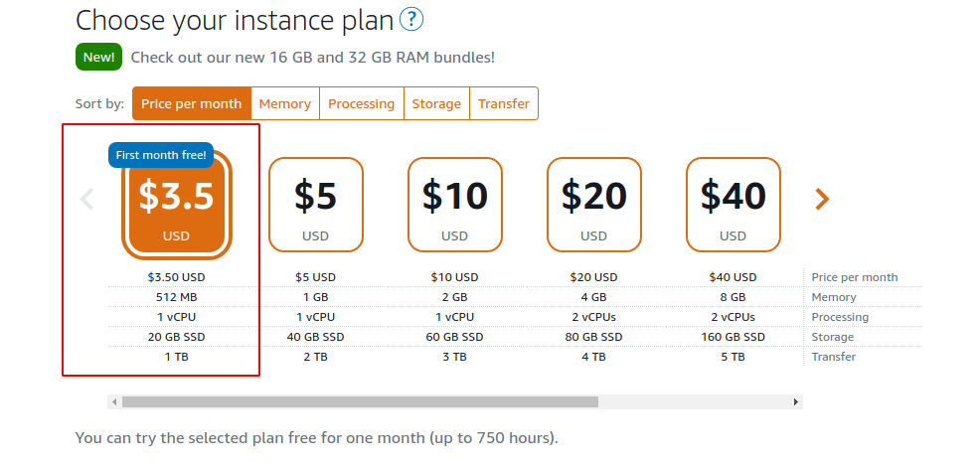Sort plans by Memory
980x466 pixels.
point(285,103)
